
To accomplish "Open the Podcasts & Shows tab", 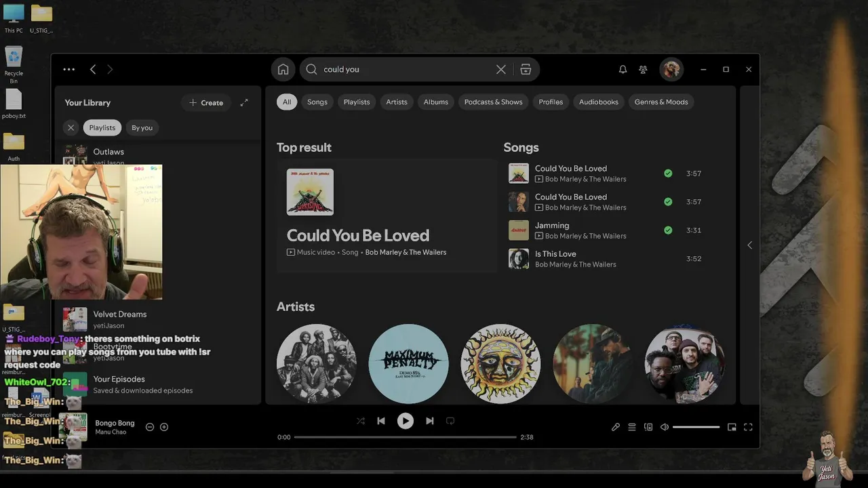I will coord(494,102).
